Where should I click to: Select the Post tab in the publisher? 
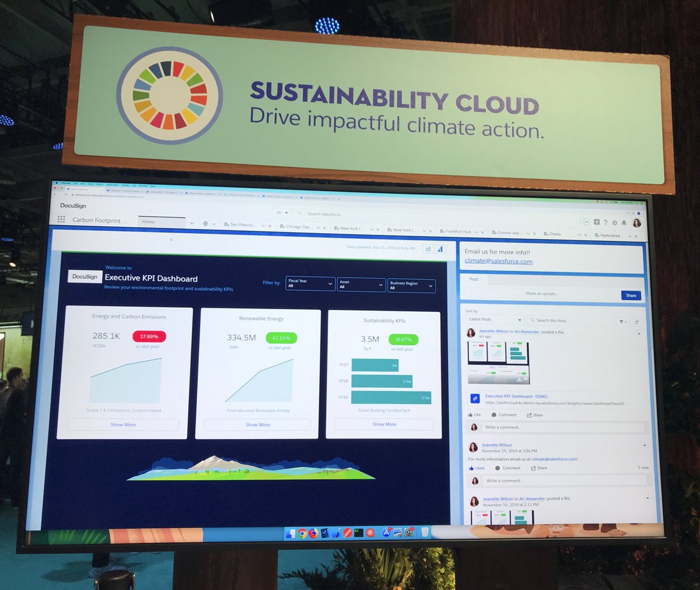[x=474, y=279]
